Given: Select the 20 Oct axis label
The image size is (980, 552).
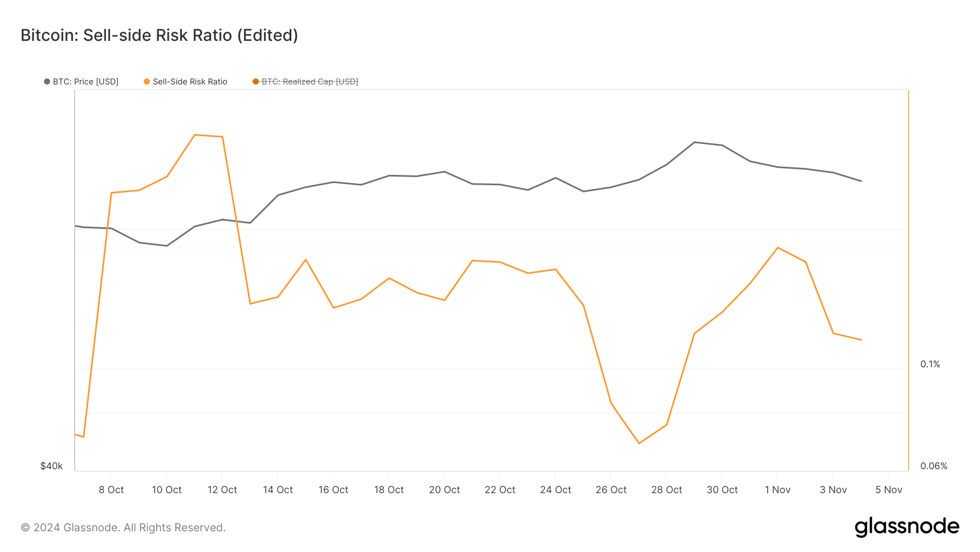Looking at the screenshot, I should tap(444, 490).
